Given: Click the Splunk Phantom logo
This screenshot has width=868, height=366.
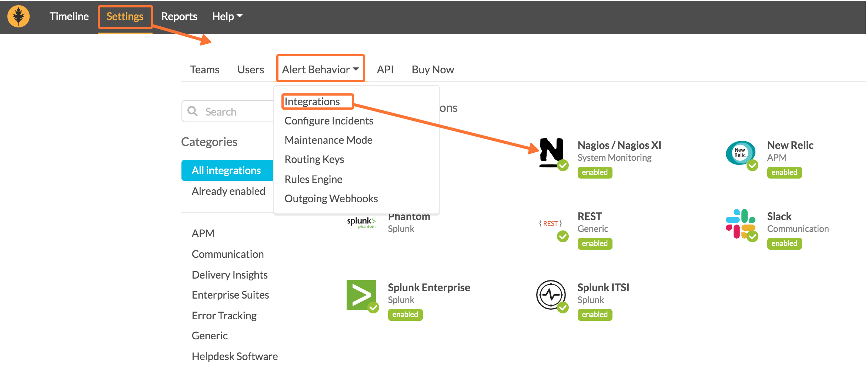Looking at the screenshot, I should pos(361,222).
